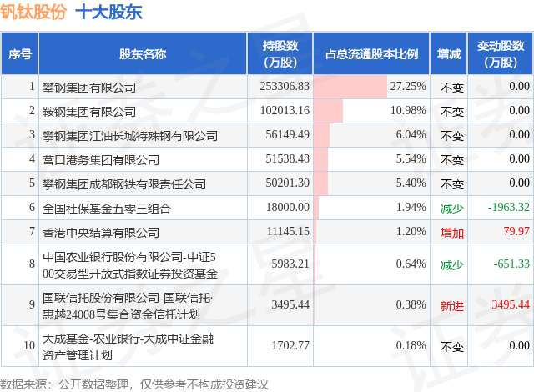Click the 中证500交易型开放式指数证券投资基金 shareholder
Image resolution: width=534 pixels, height=392 pixels.
(130, 265)
